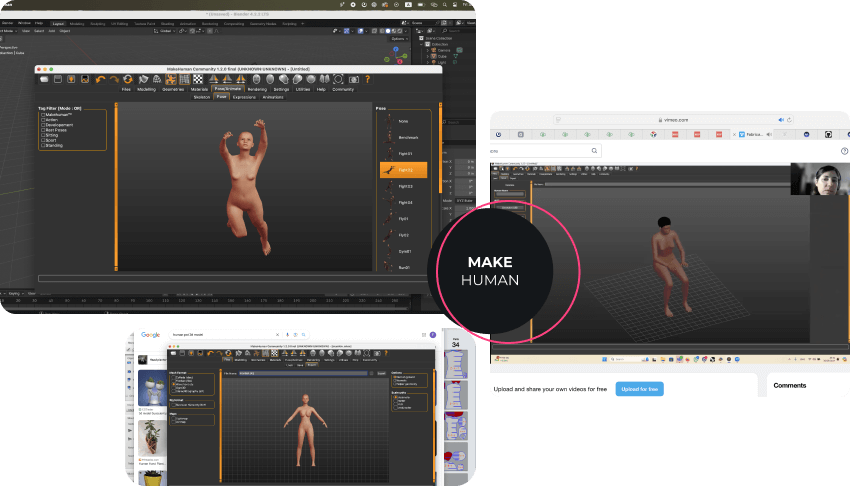Toggle the orange skeleton pose icon in top MakeHuman toolbar

pos(171,80)
